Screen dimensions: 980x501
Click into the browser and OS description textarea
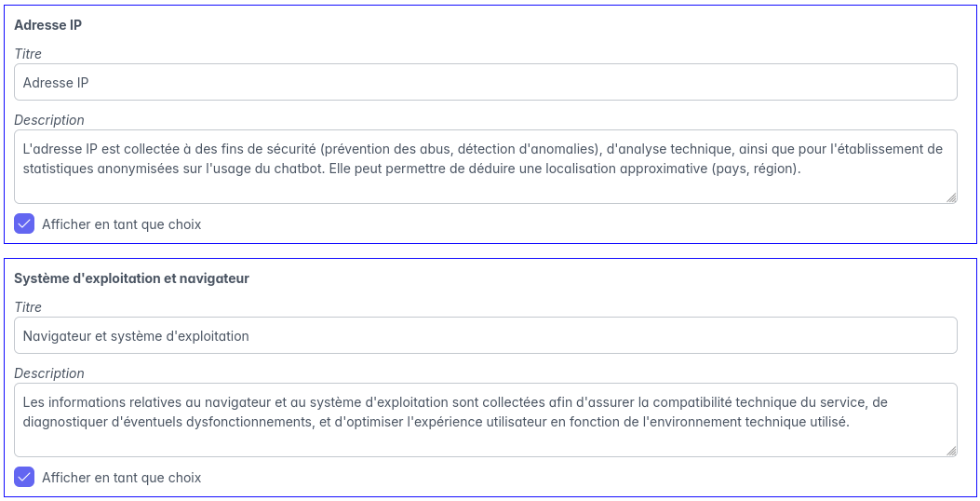(485, 441)
